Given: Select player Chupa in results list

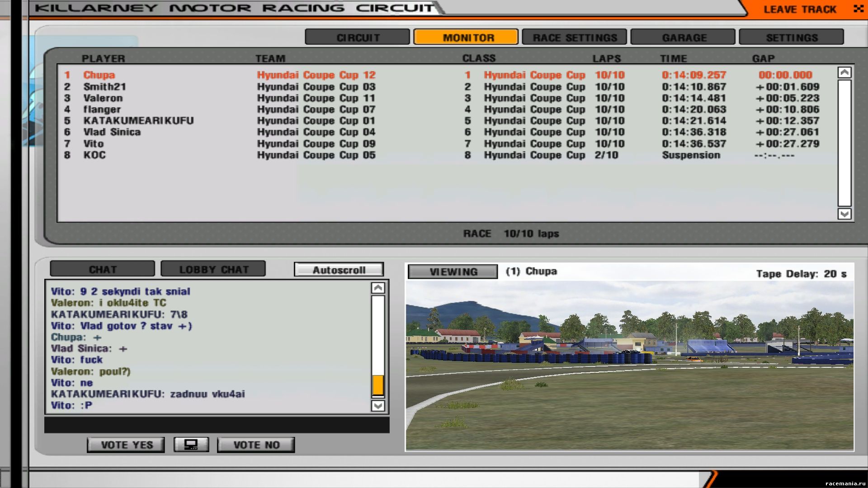Looking at the screenshot, I should (99, 75).
